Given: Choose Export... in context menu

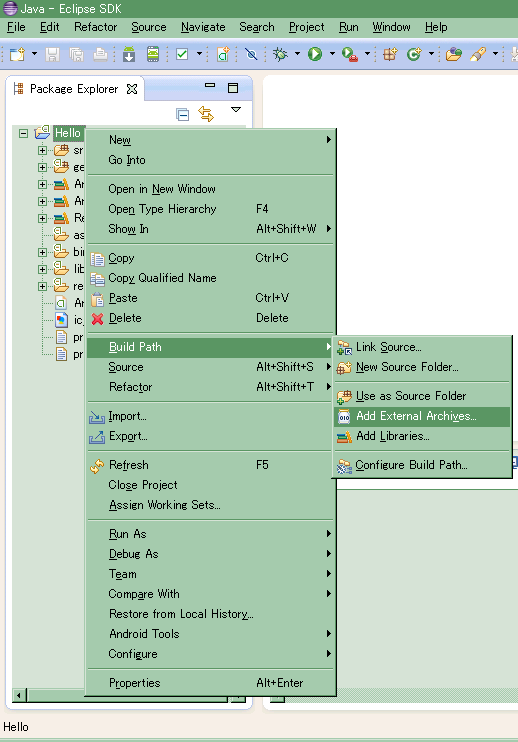Looking at the screenshot, I should tap(211, 436).
